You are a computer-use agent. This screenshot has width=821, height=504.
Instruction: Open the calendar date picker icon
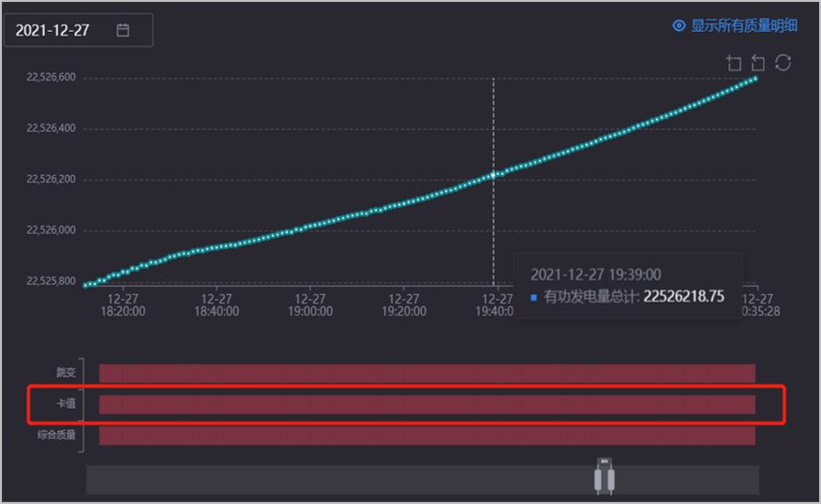tap(123, 30)
